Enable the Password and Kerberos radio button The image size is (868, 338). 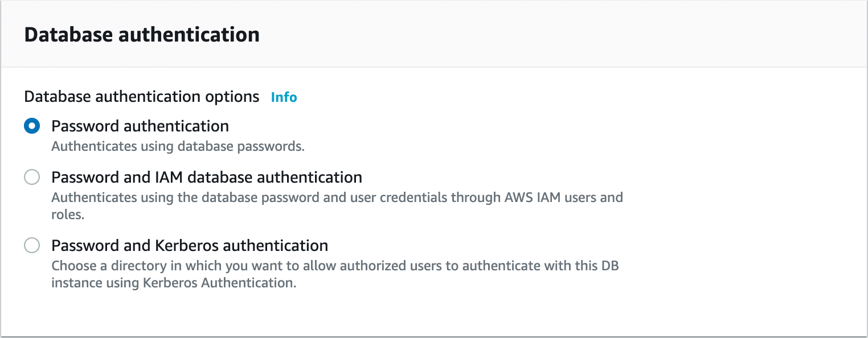[x=32, y=246]
